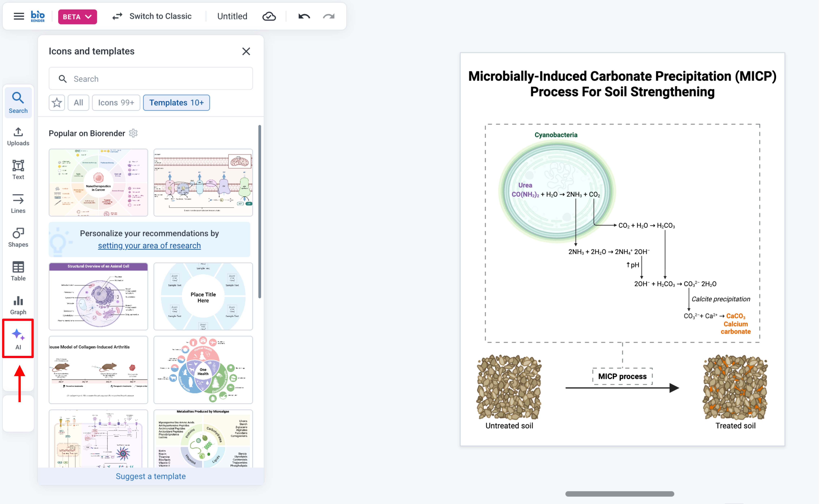
Task: Expand the BETA dropdown
Action: point(77,17)
